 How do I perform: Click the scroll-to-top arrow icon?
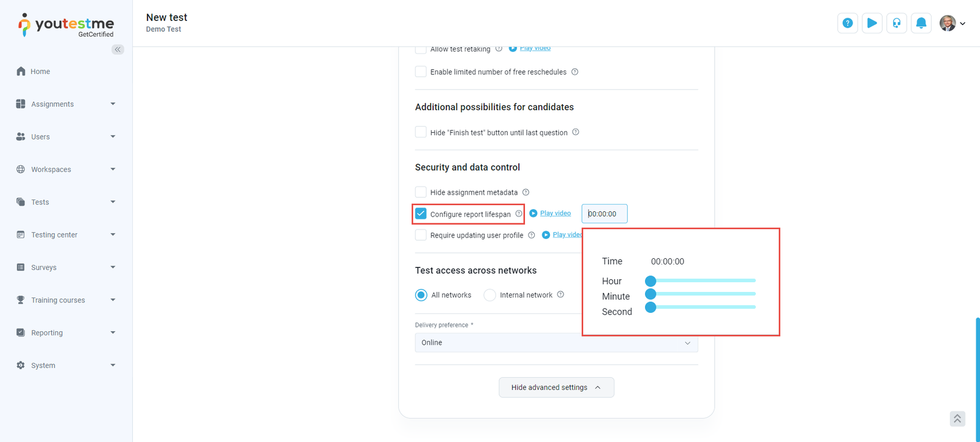pyautogui.click(x=957, y=419)
